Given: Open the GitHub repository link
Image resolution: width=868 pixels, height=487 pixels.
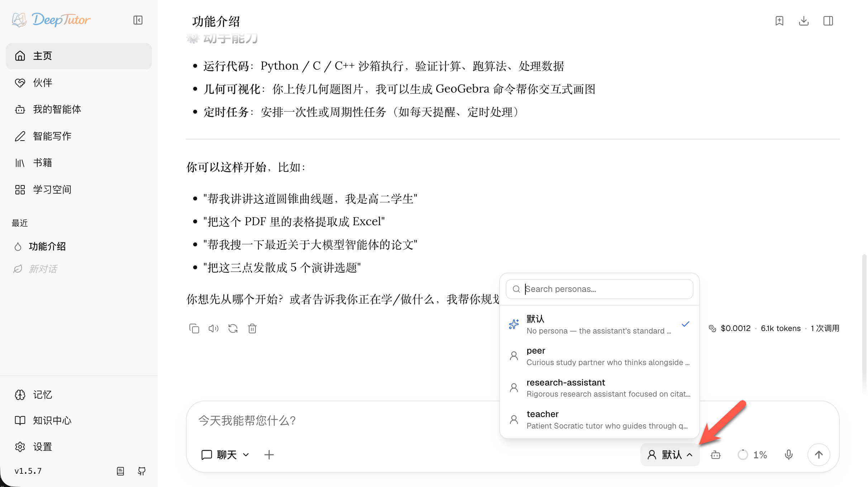Looking at the screenshot, I should [142, 471].
